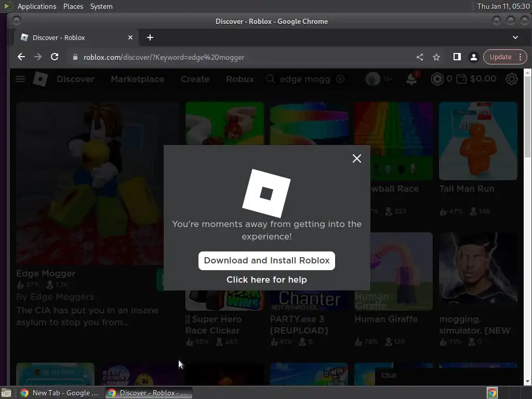Open the notifications bell
The image size is (532, 399).
[411, 79]
